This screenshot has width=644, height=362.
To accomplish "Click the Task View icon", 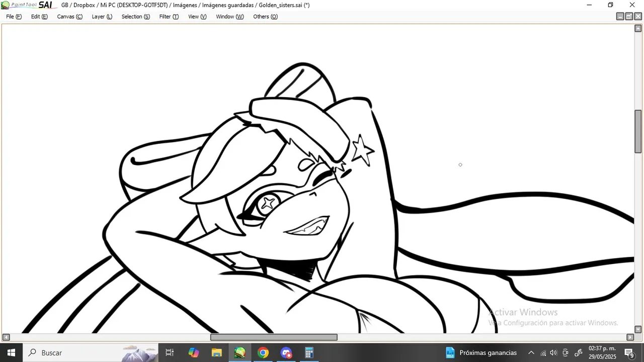I will pyautogui.click(x=170, y=352).
